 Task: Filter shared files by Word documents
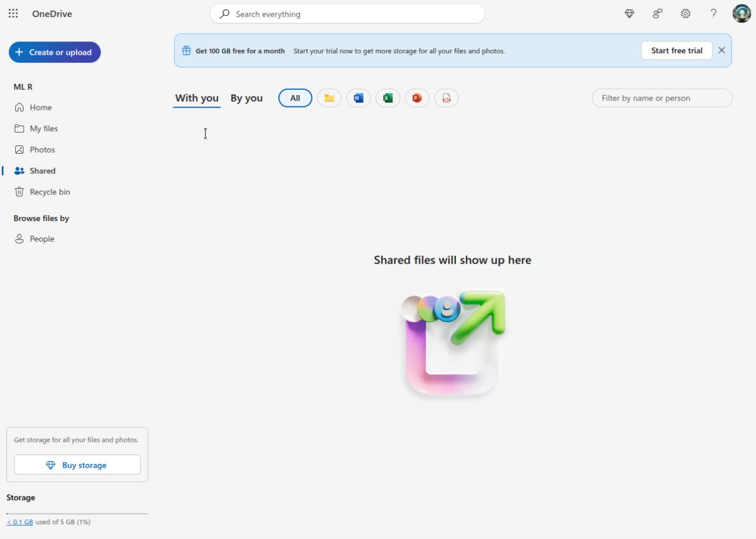point(358,98)
